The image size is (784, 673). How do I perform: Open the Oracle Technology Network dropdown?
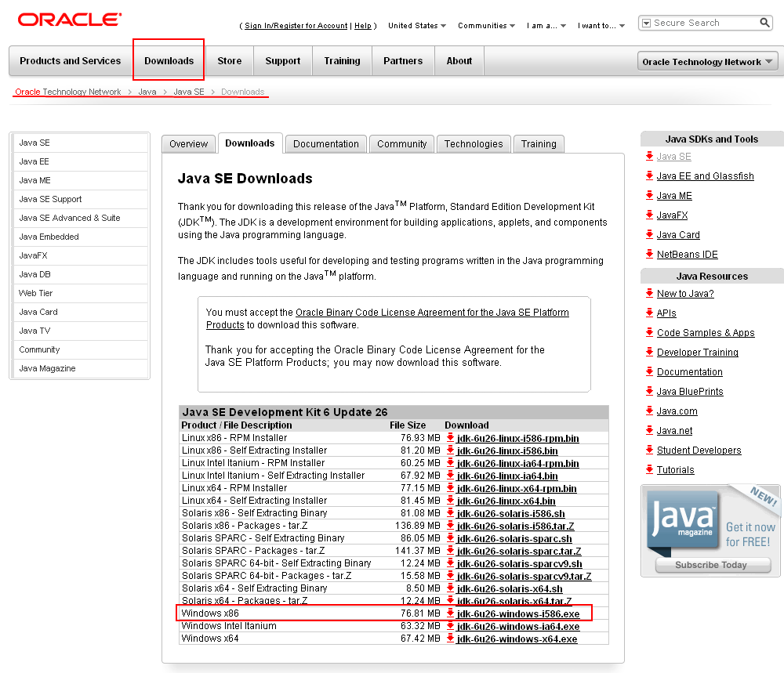pyautogui.click(x=707, y=61)
